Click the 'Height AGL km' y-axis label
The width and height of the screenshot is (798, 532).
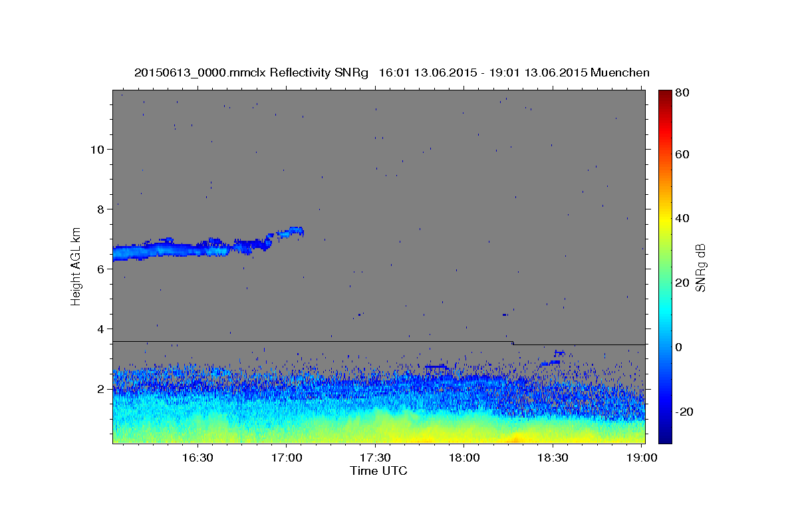[76, 266]
